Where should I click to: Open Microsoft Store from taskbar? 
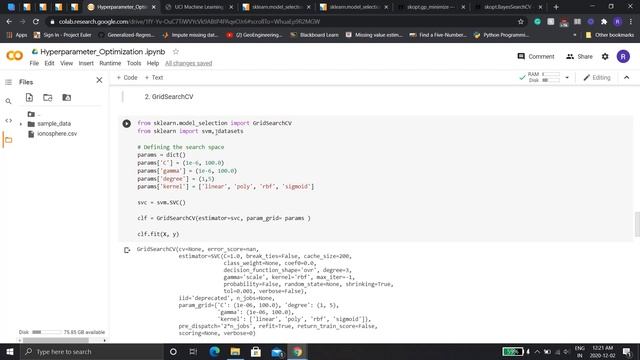[256, 351]
